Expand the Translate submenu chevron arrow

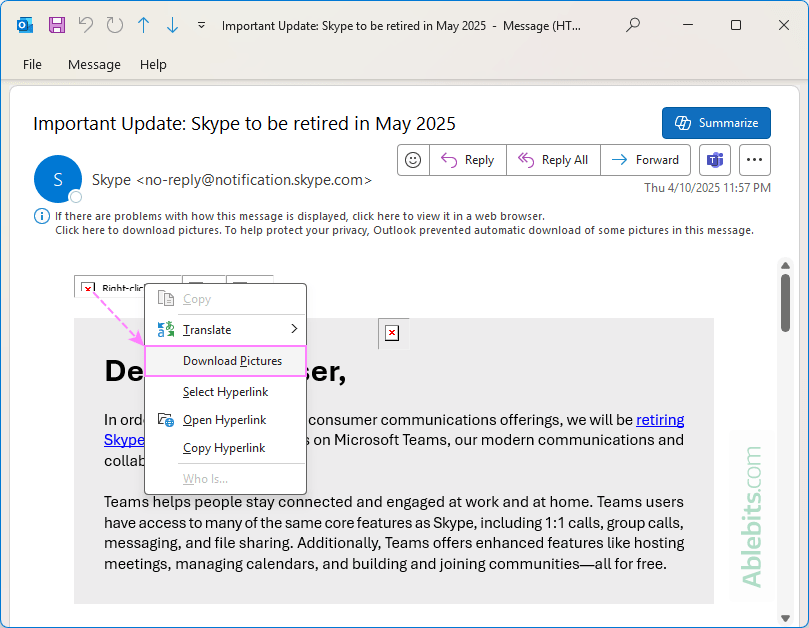coord(294,329)
